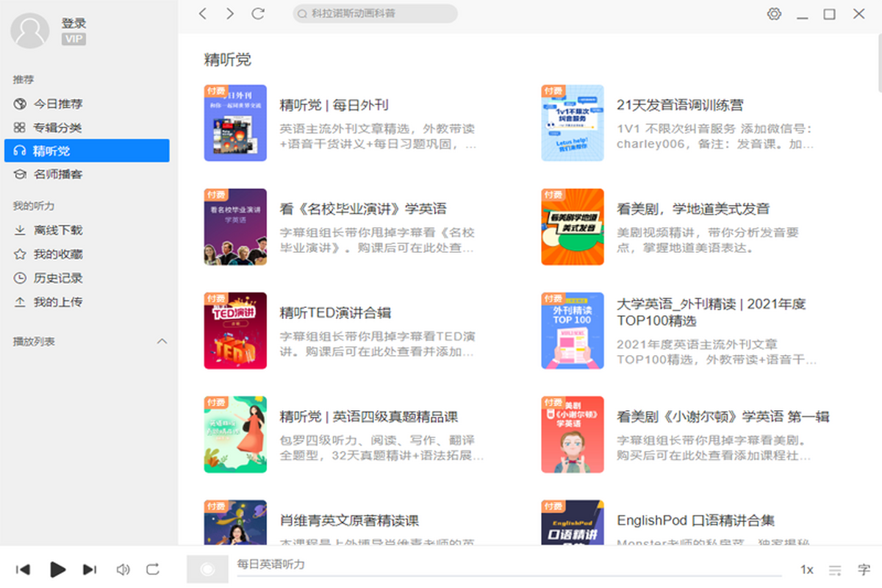Toggle the loop playback mode icon
The height and width of the screenshot is (588, 882).
tap(153, 569)
